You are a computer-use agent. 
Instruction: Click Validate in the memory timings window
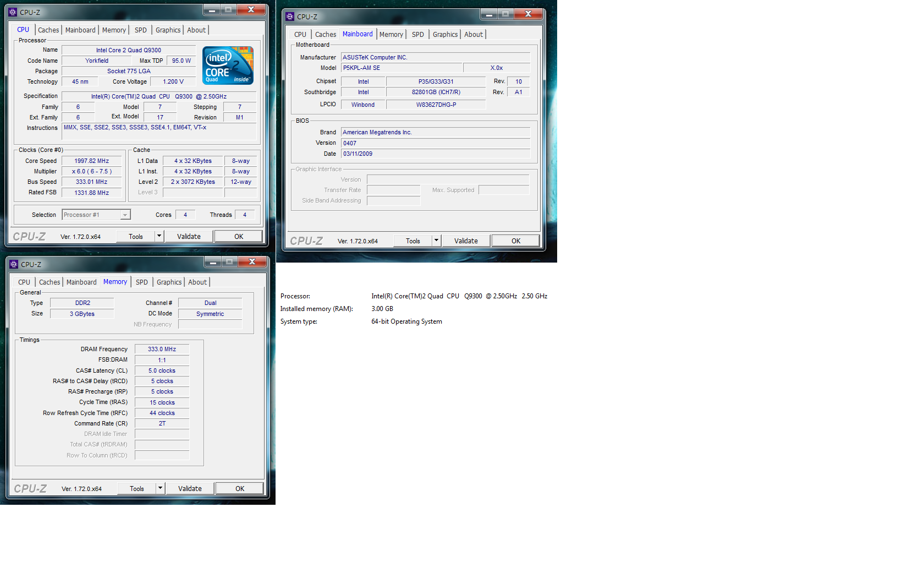(190, 489)
